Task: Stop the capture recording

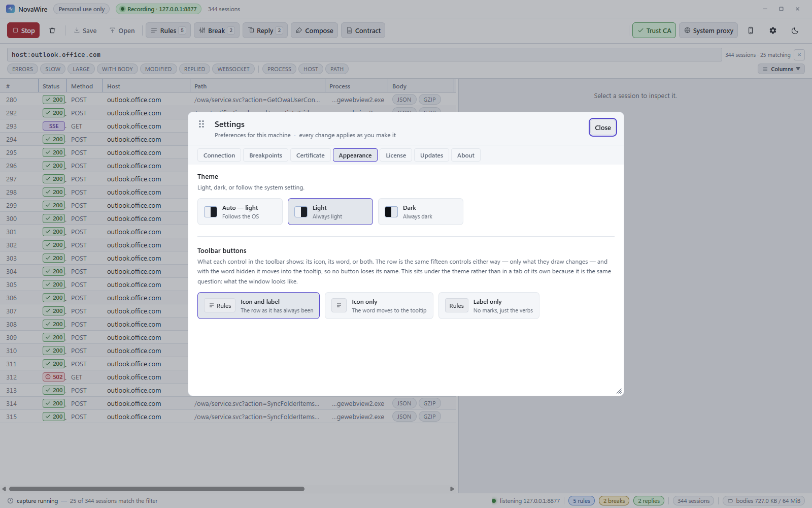Action: (x=23, y=30)
